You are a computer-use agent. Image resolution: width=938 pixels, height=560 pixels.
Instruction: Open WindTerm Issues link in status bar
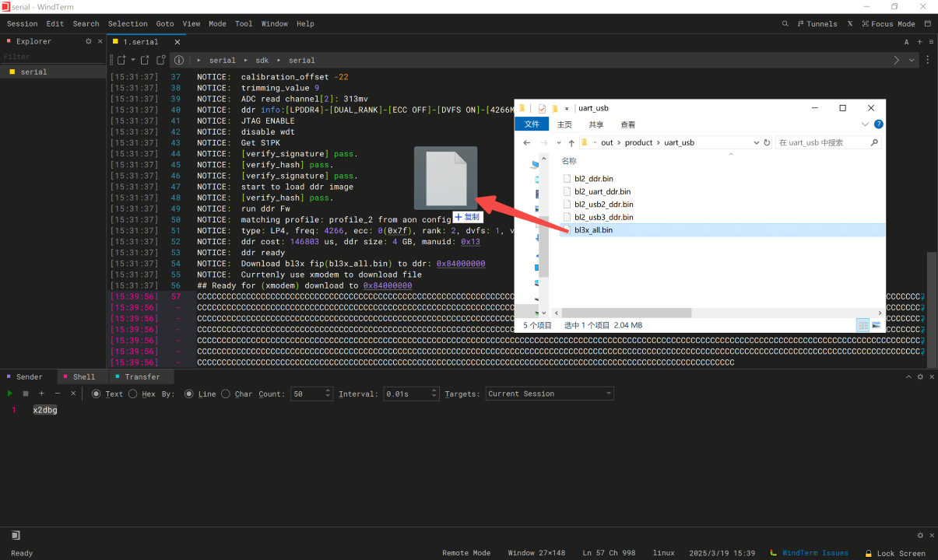click(x=810, y=553)
